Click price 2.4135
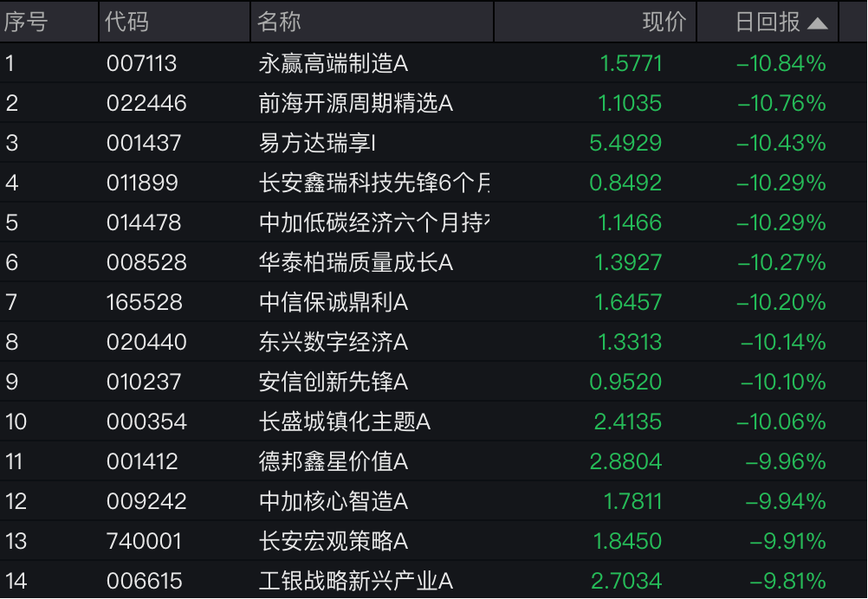 628,422
